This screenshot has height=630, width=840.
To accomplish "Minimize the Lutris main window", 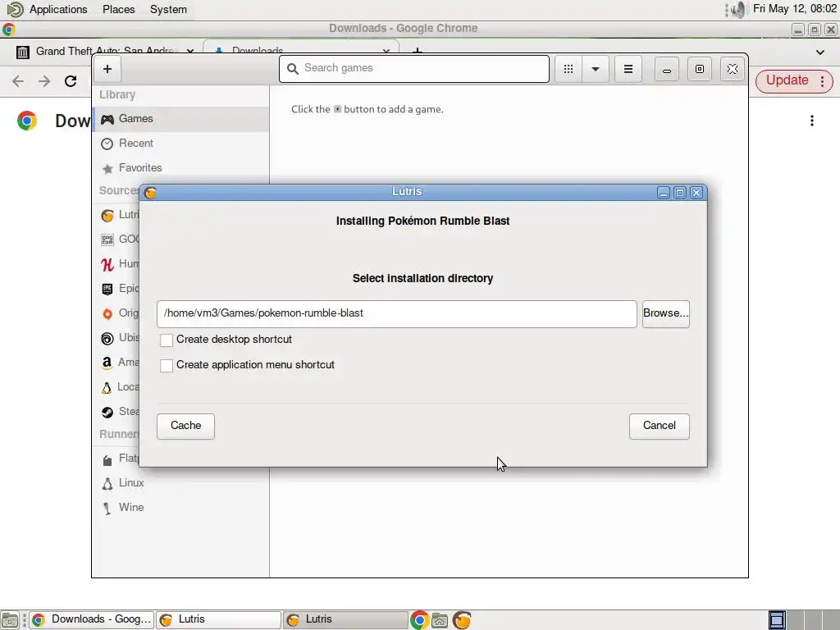I will 666,69.
